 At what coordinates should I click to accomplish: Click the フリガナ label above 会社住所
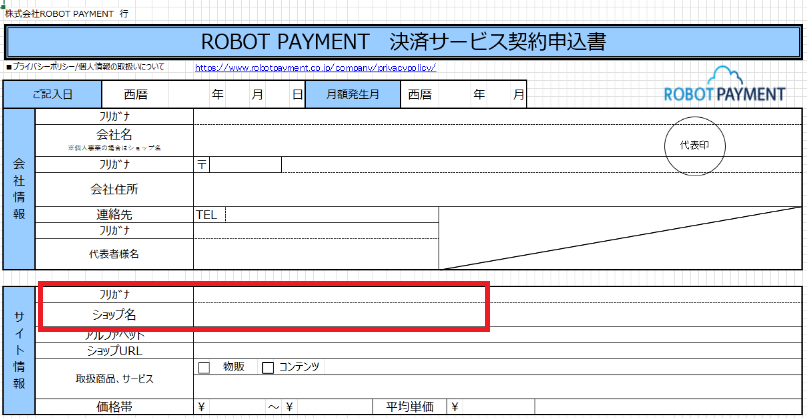[x=114, y=164]
